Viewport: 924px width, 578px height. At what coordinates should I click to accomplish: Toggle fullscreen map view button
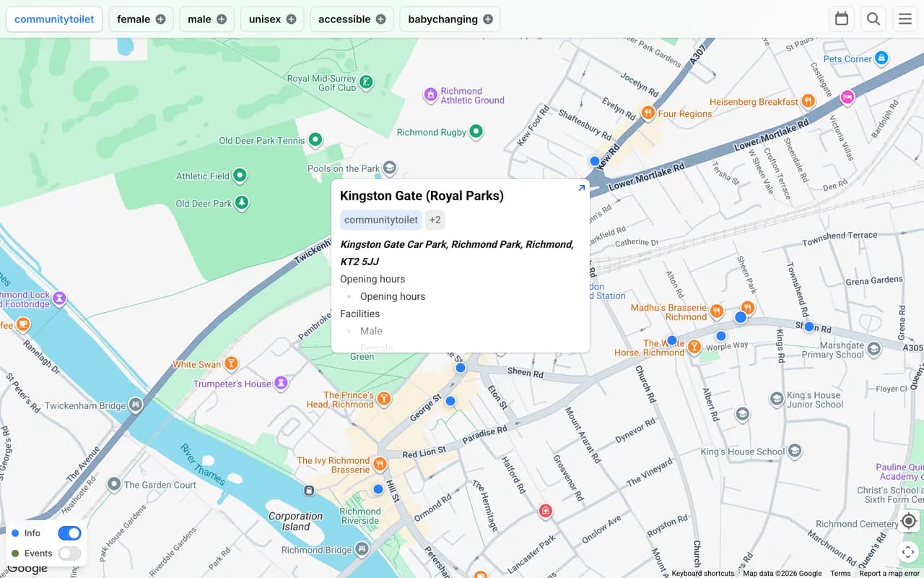pyautogui.click(x=909, y=552)
